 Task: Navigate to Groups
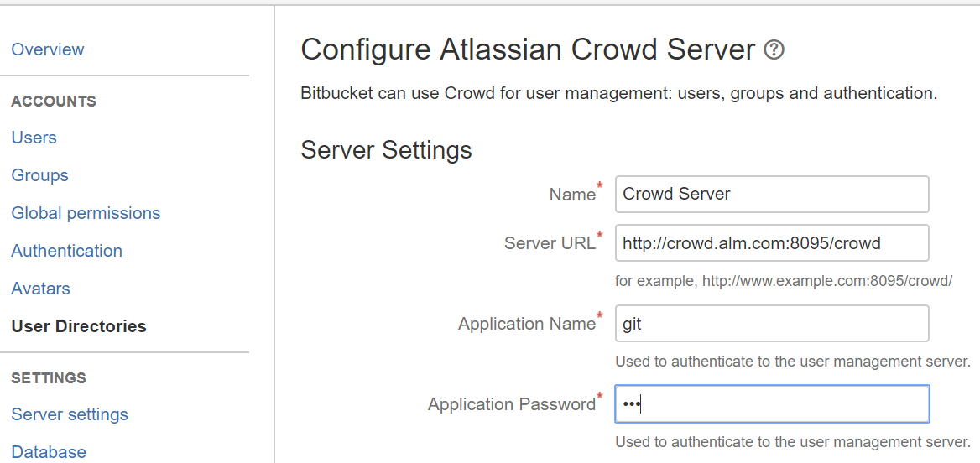tap(40, 175)
